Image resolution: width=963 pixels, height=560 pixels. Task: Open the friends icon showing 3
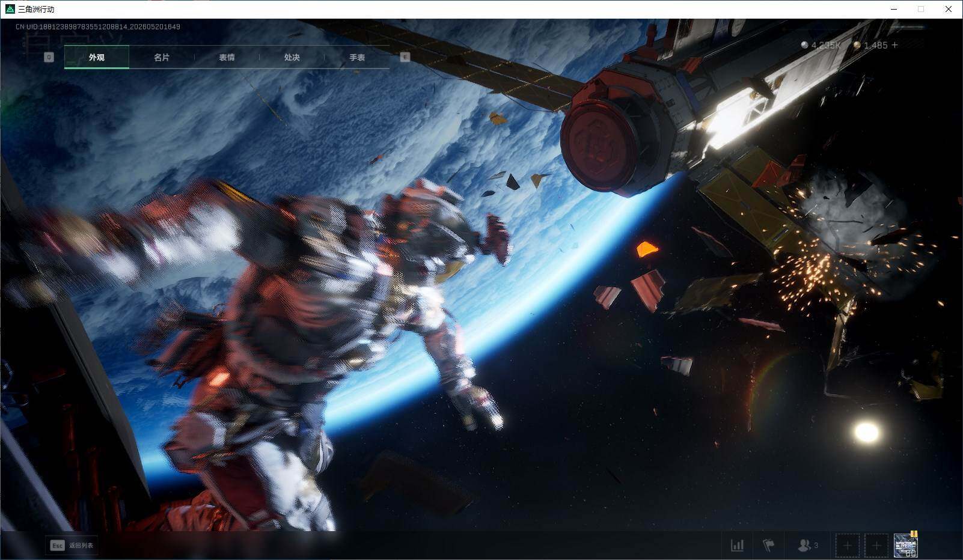click(807, 546)
